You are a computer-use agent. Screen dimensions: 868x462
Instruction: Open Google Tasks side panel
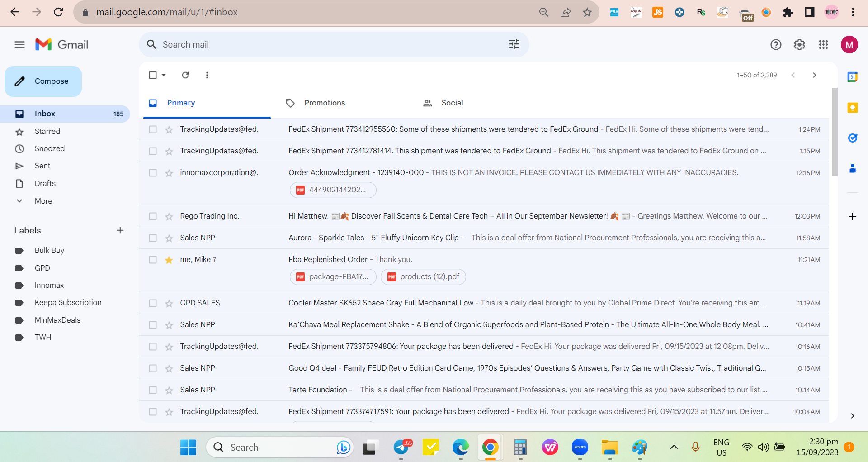click(x=853, y=138)
